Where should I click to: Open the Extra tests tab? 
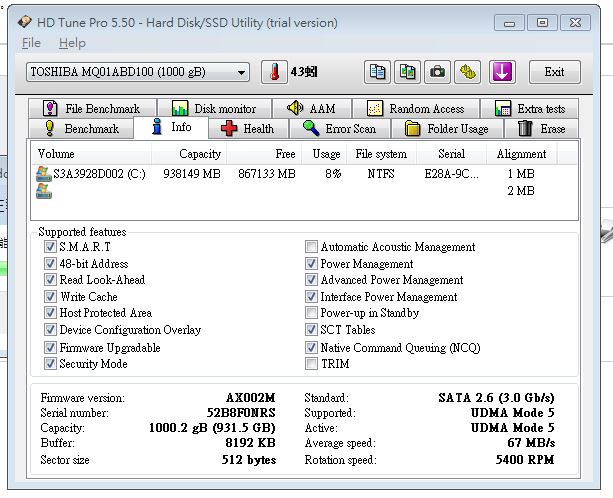tap(530, 108)
